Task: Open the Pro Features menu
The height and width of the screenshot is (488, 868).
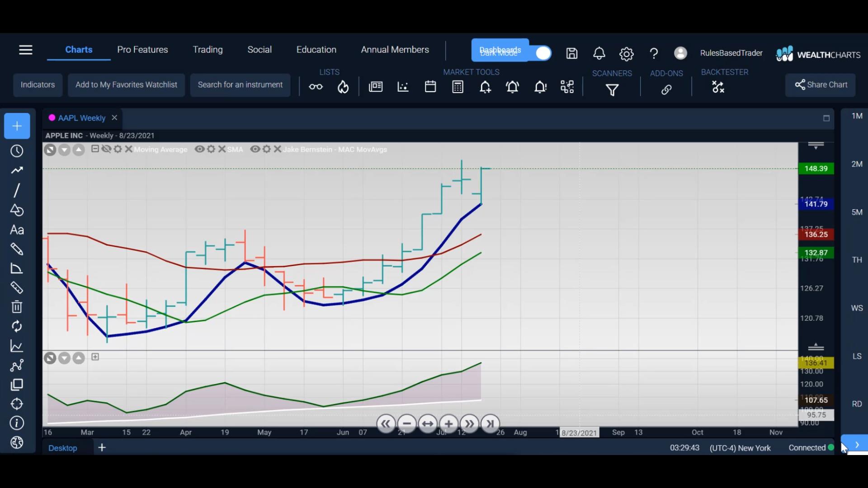Action: coord(142,50)
